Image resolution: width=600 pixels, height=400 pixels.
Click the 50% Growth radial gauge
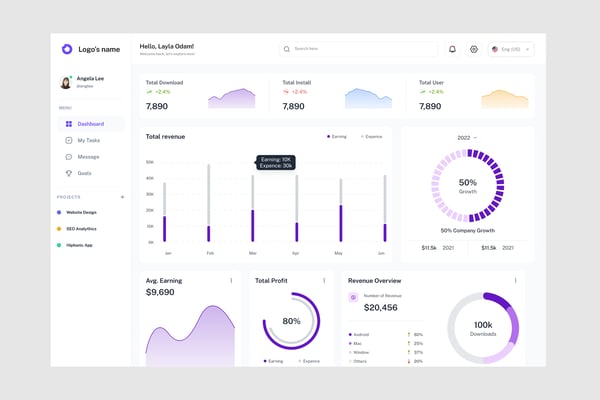(468, 186)
